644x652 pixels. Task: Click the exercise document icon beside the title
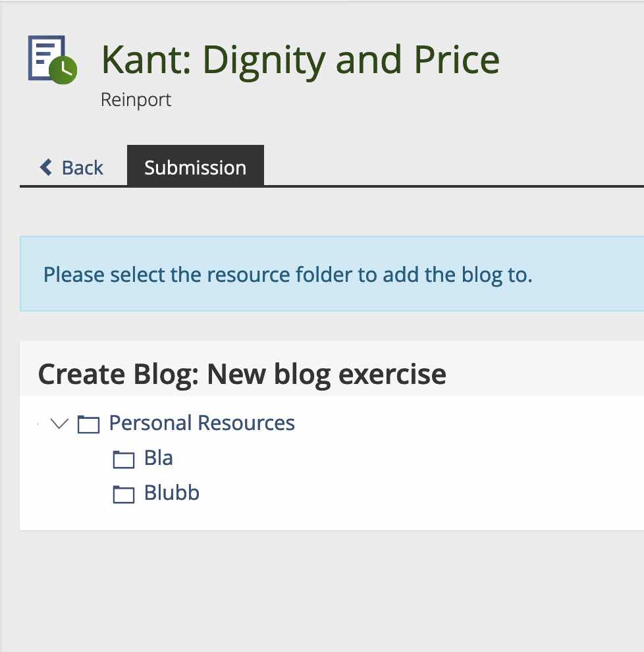pos(46,57)
